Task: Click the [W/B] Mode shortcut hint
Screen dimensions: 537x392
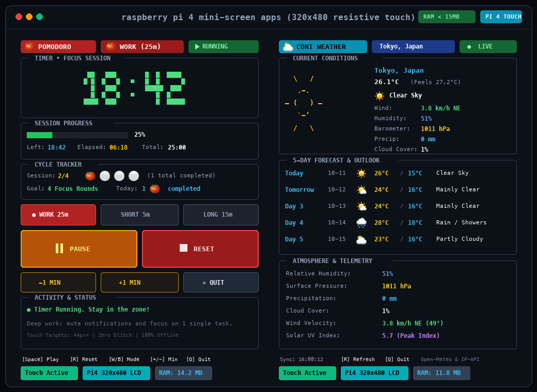Action: coord(124,359)
